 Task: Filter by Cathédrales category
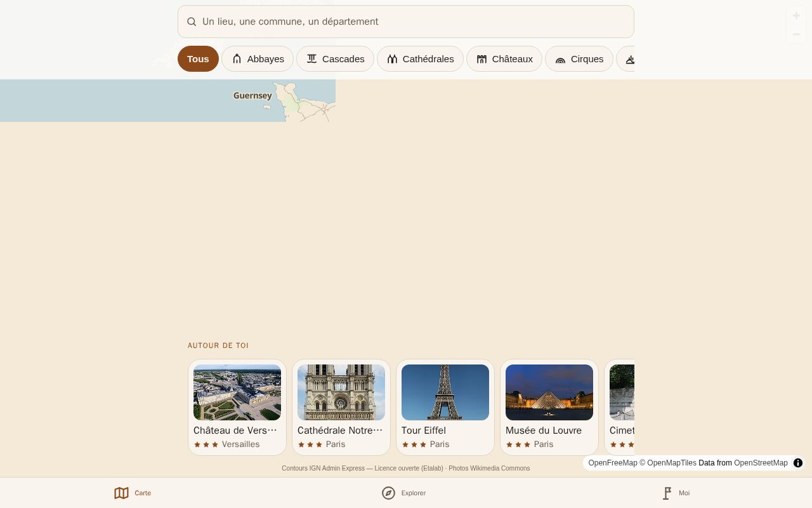pos(420,59)
